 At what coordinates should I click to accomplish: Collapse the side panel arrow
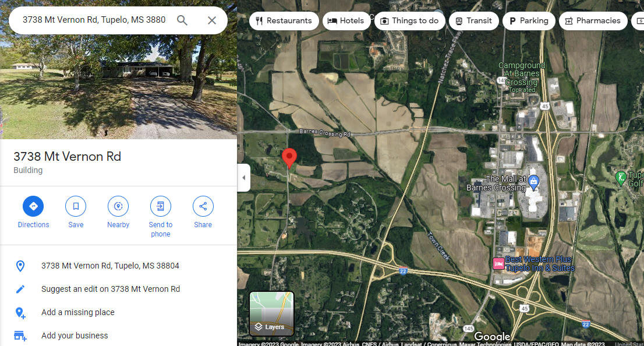pos(244,178)
